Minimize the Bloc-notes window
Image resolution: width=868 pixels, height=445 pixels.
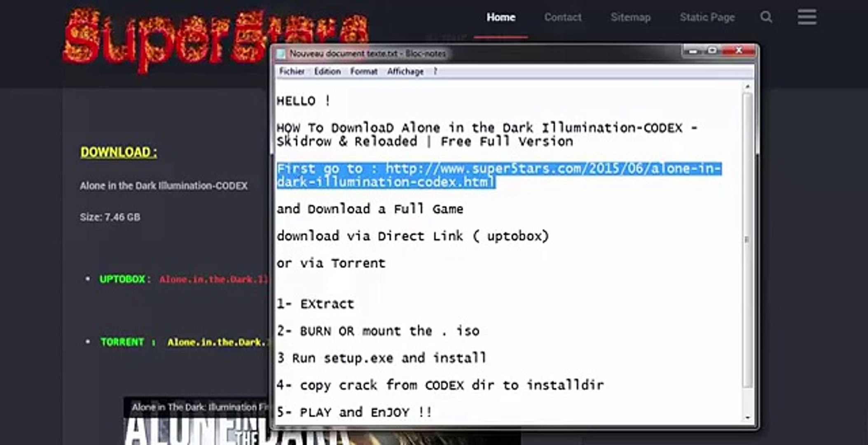pos(693,51)
